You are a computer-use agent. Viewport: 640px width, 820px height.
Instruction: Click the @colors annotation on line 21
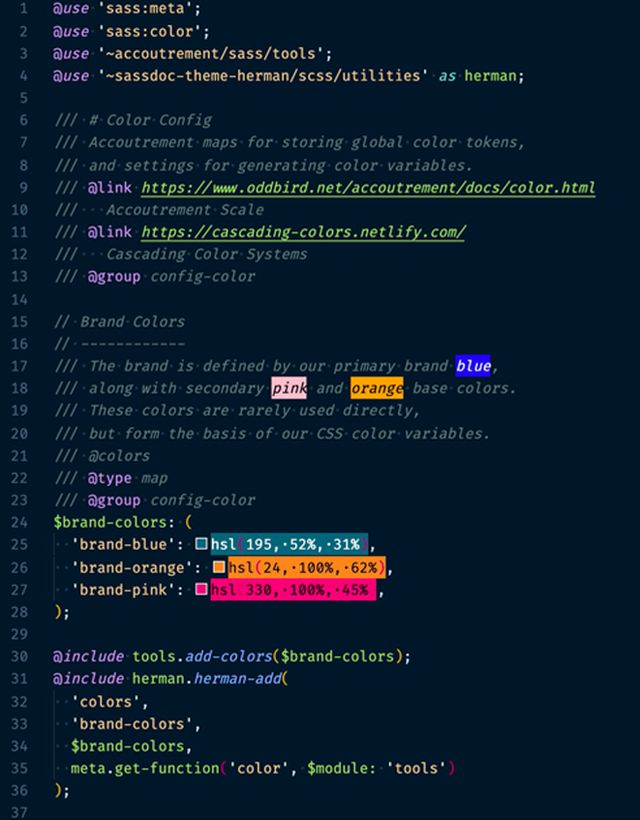tap(119, 455)
